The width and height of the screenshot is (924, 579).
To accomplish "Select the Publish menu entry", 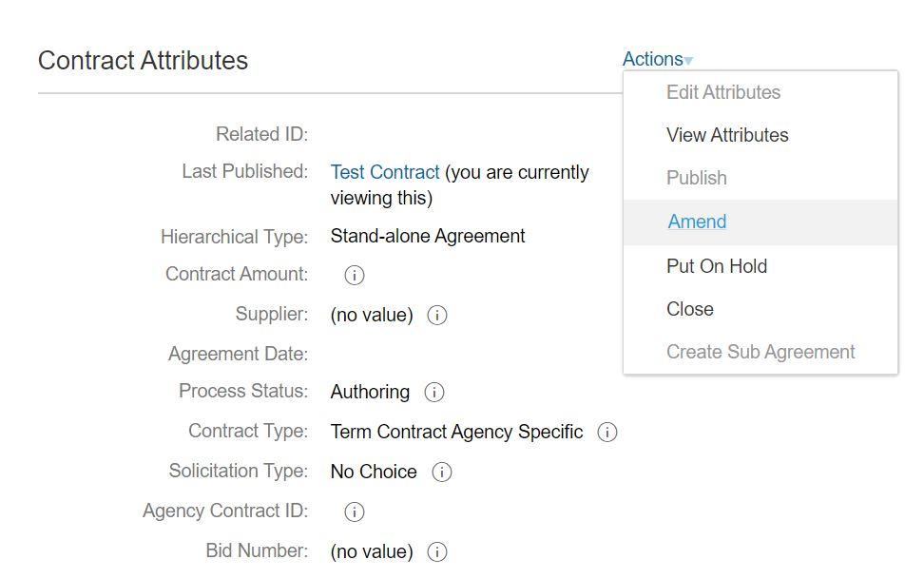I will (x=697, y=178).
